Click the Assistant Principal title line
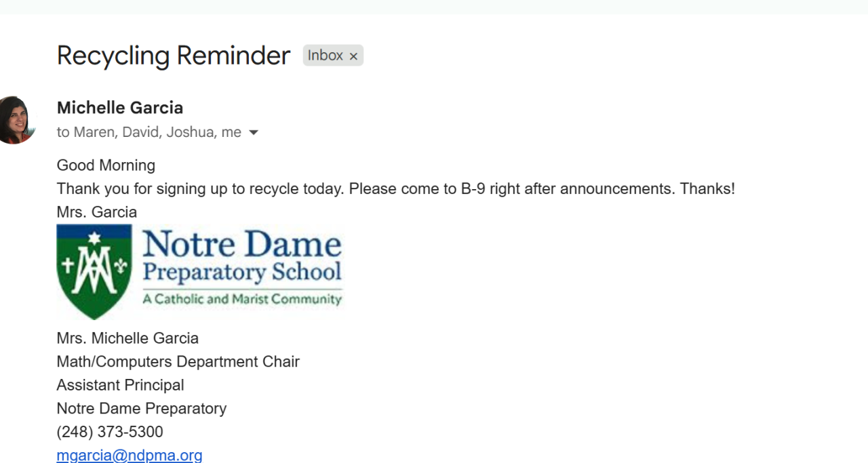The height and width of the screenshot is (463, 868). (120, 385)
